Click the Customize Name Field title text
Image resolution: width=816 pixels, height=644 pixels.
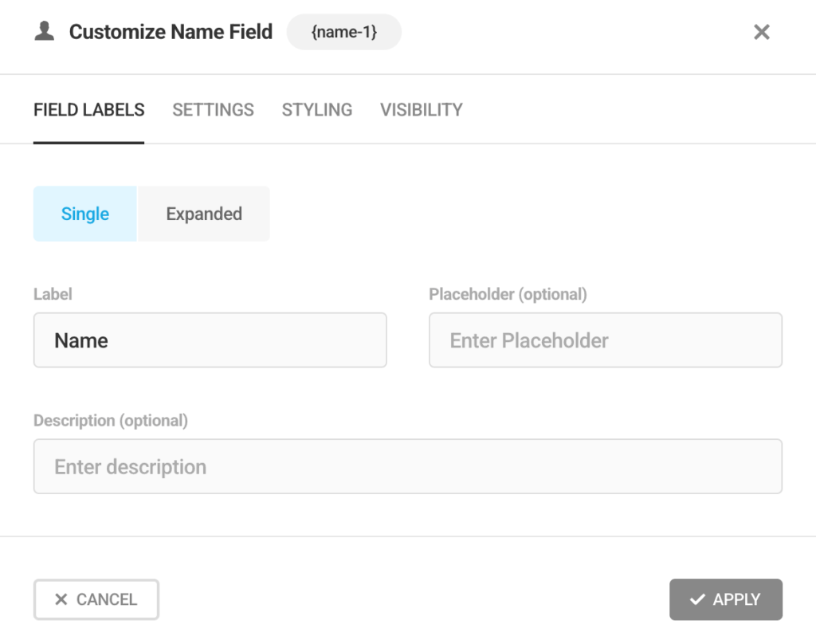point(171,32)
